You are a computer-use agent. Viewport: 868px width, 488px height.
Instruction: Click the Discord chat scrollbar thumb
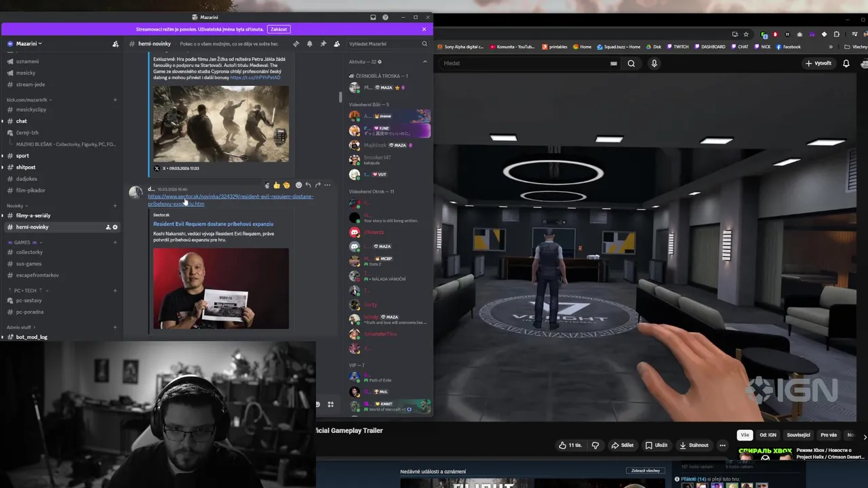[x=340, y=97]
